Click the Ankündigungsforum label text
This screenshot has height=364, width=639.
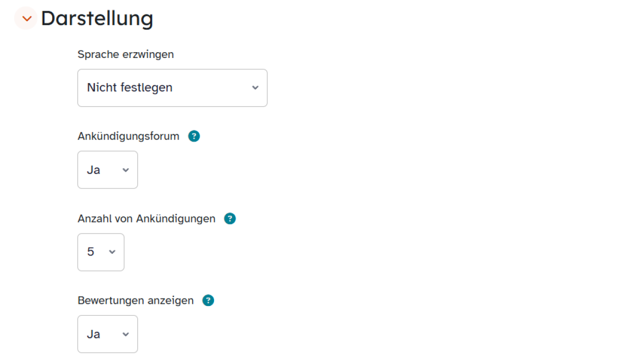(128, 136)
